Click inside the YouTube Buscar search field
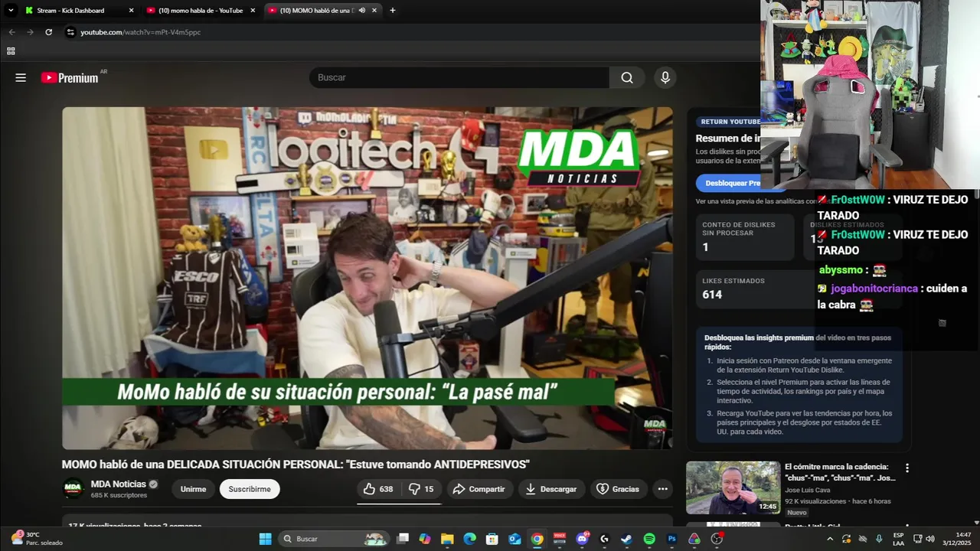980x551 pixels. tap(459, 77)
